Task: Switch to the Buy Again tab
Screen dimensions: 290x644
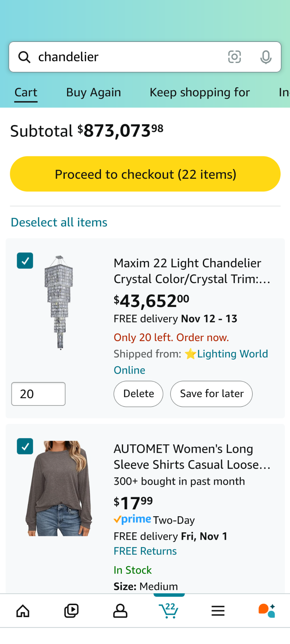Action: (93, 92)
